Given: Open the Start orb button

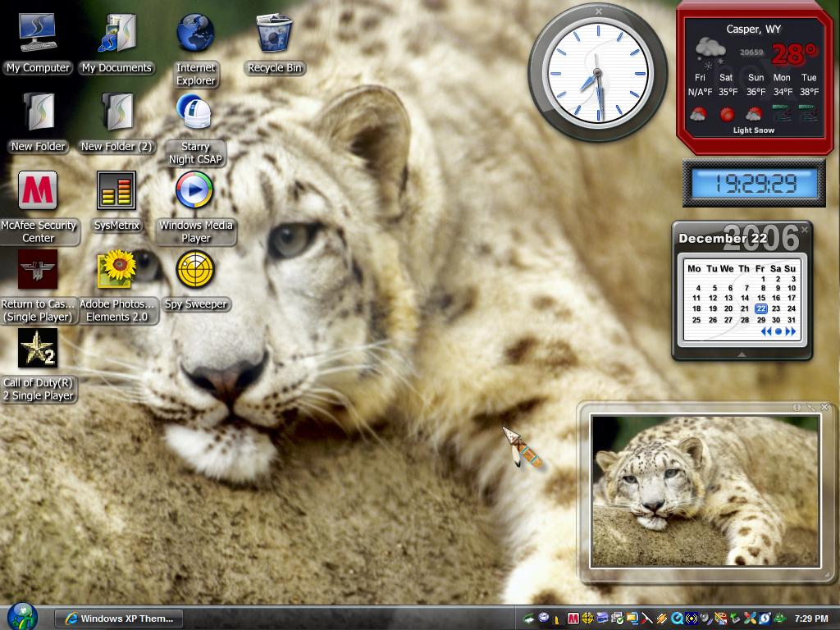Looking at the screenshot, I should coord(22,616).
